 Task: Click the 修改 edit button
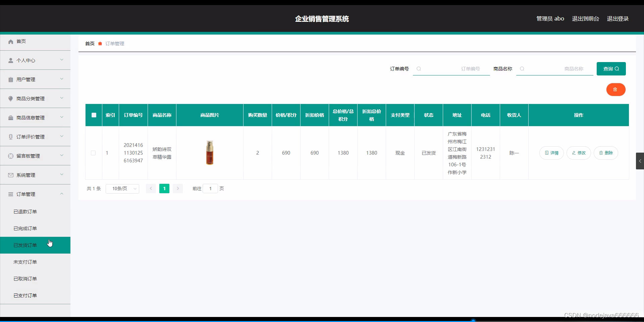click(579, 153)
